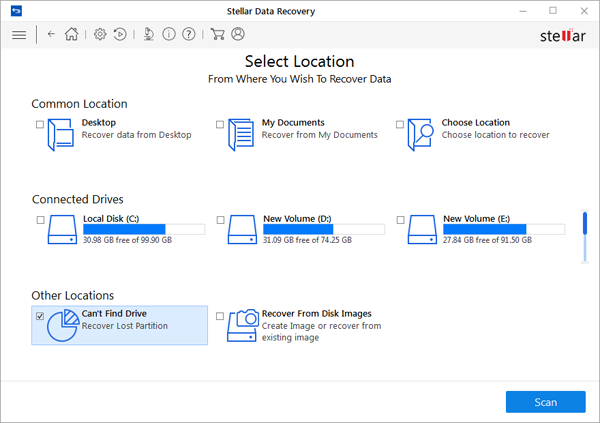Maximize the Stellar Data Recovery window
Screen dimensions: 600x423
553,11
